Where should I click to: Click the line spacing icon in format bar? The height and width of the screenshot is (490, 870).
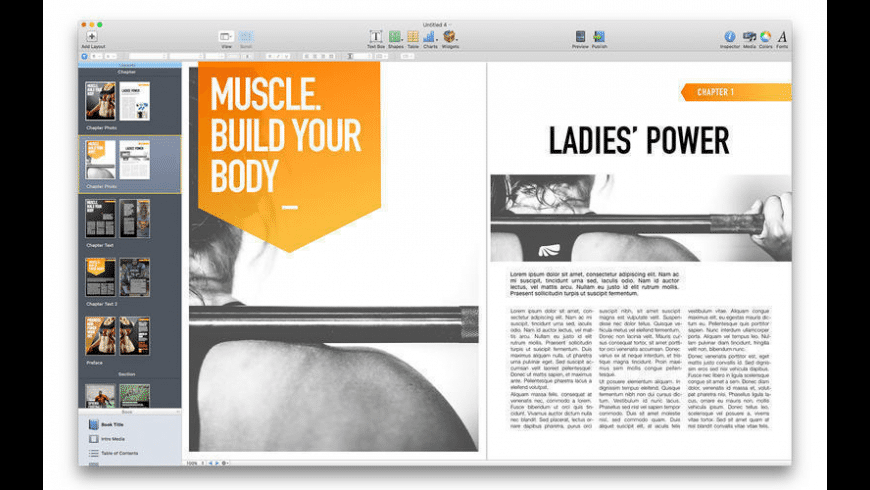(350, 56)
